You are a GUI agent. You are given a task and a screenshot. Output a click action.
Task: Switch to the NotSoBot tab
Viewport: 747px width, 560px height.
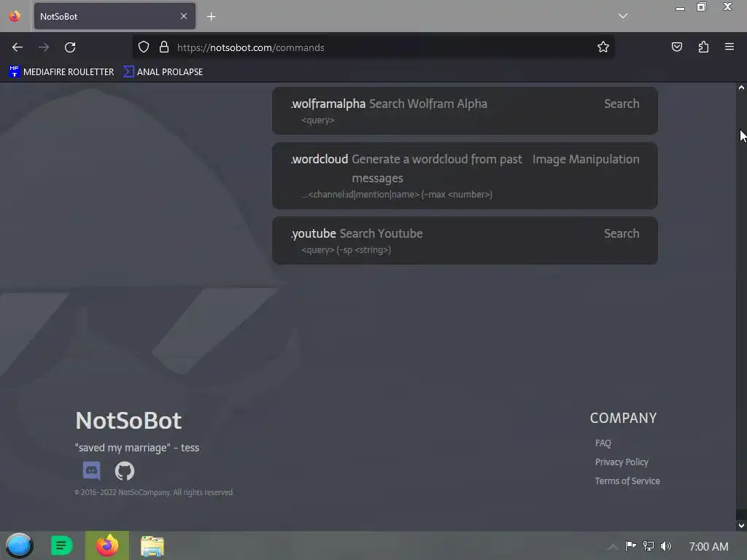click(x=115, y=16)
